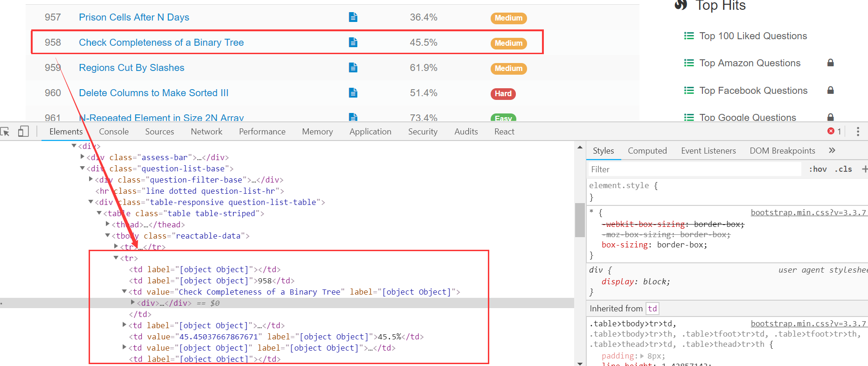Expand the selected div node marked == $0

(x=133, y=303)
